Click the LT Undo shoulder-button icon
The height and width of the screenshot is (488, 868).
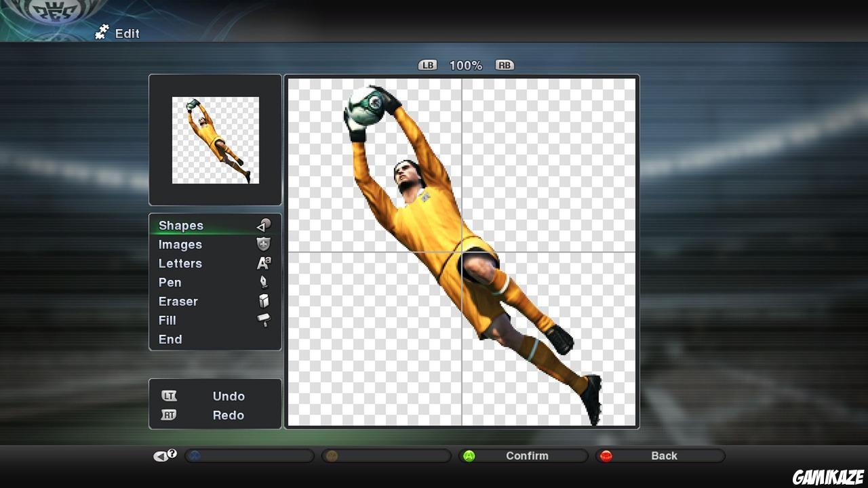(x=169, y=396)
